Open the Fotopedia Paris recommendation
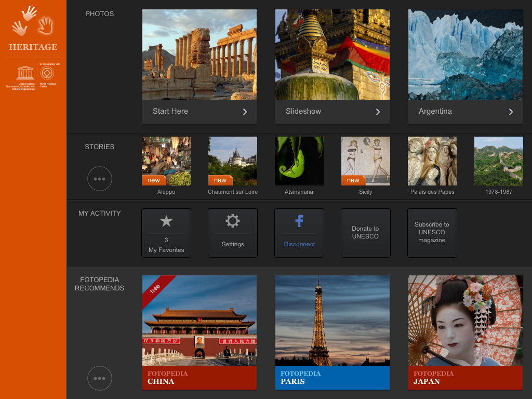The image size is (532, 399). click(x=332, y=332)
